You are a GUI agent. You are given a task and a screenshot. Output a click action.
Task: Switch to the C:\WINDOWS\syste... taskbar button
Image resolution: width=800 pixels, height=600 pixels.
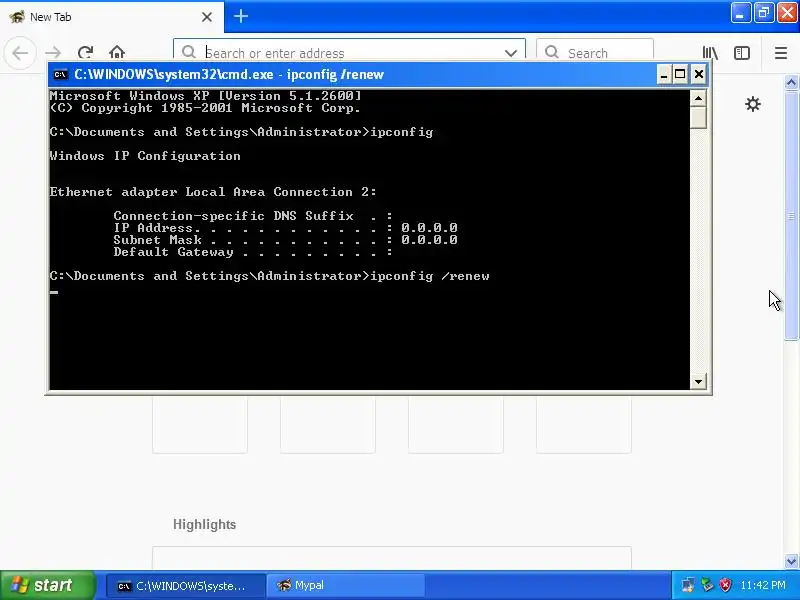186,586
